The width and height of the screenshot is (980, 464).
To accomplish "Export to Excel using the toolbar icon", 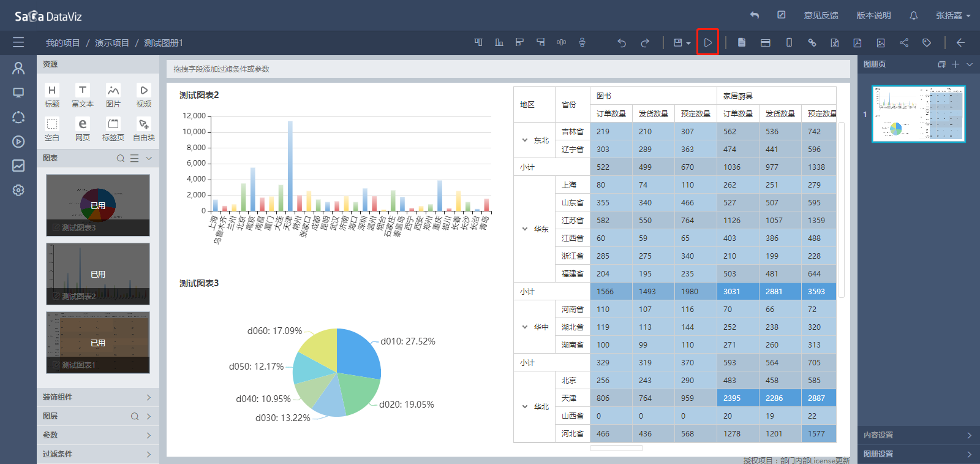I will (x=834, y=42).
